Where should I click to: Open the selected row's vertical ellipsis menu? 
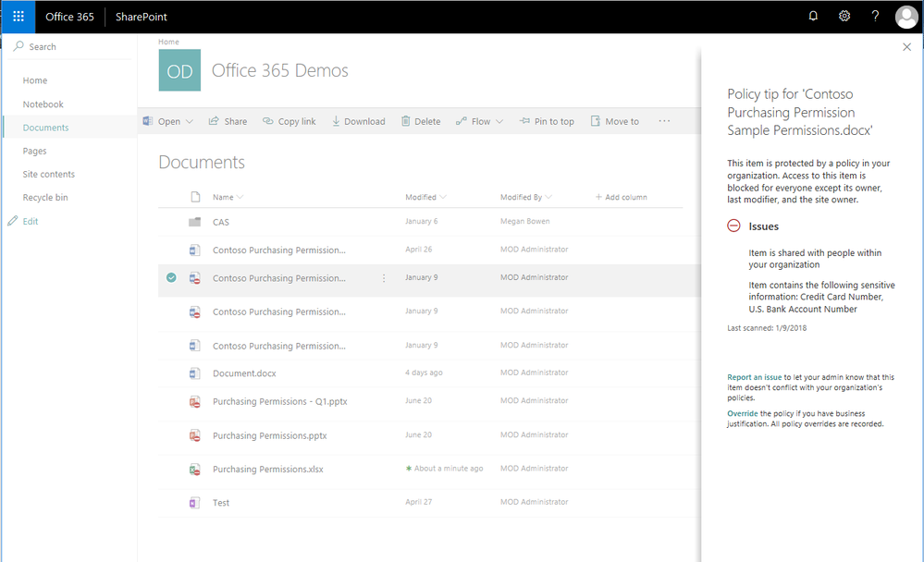point(384,278)
